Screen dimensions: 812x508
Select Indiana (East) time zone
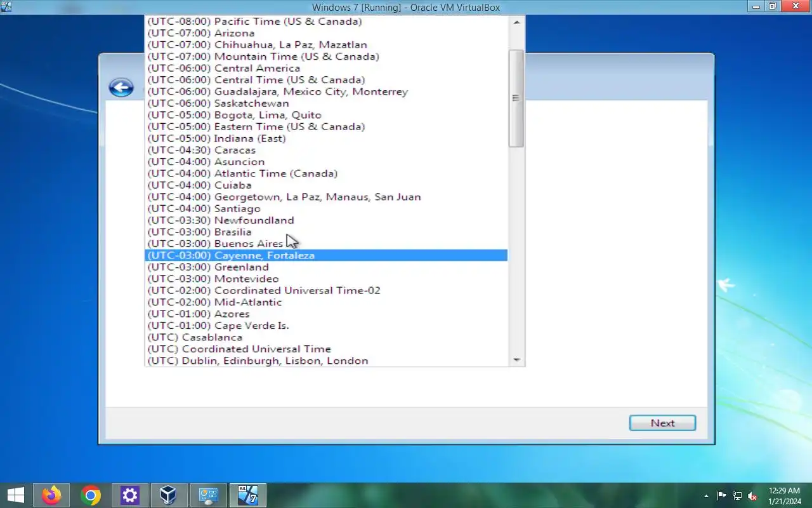(x=326, y=138)
